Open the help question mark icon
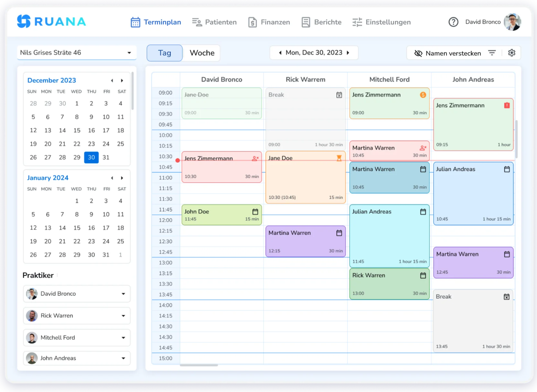This screenshot has width=537, height=392. tap(453, 22)
